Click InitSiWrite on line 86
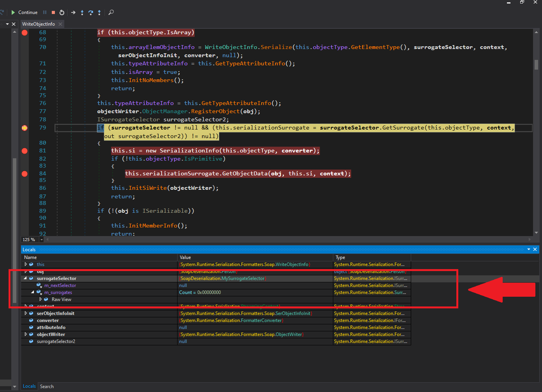This screenshot has height=392, width=542. [x=148, y=188]
